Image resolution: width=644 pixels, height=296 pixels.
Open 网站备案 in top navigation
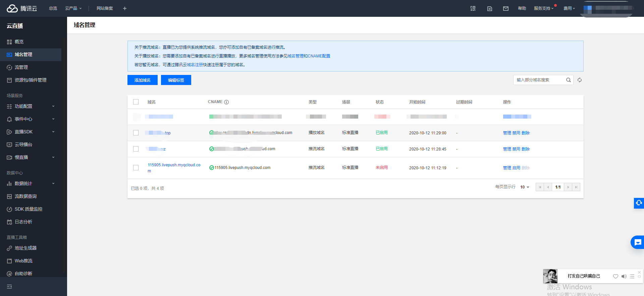[x=105, y=8]
